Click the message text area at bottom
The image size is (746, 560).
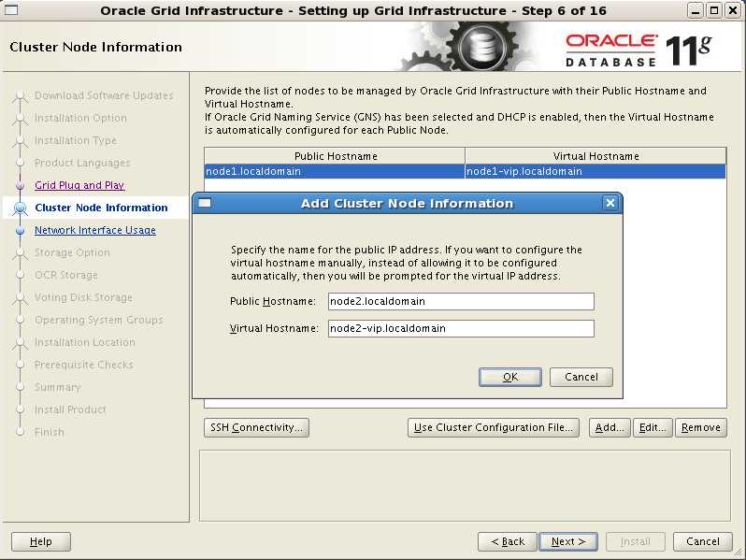click(465, 486)
